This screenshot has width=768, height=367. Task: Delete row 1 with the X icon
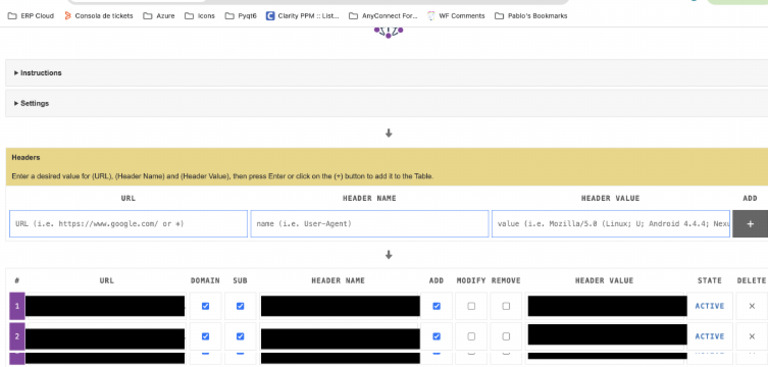(752, 306)
